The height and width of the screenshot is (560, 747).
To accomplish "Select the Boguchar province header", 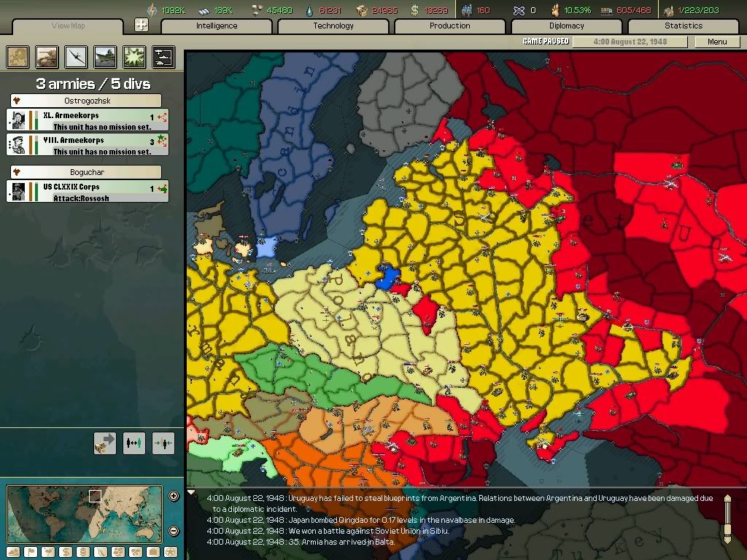I will tap(86, 172).
